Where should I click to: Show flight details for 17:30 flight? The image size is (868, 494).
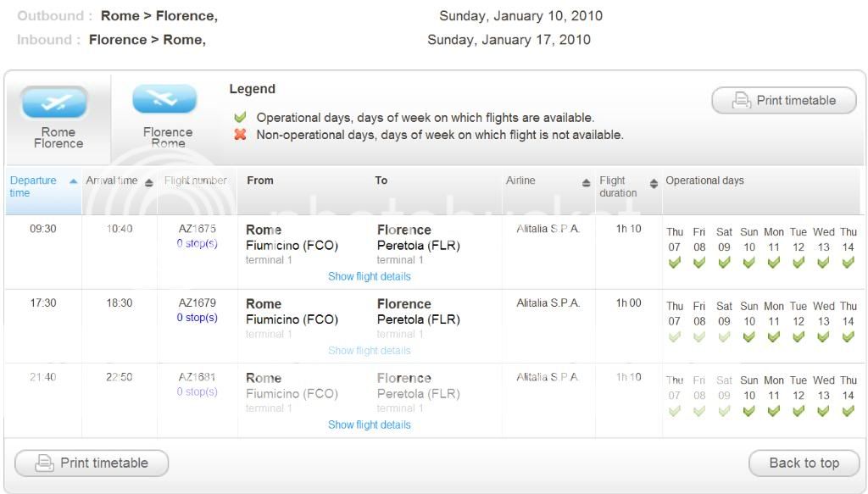pos(369,350)
